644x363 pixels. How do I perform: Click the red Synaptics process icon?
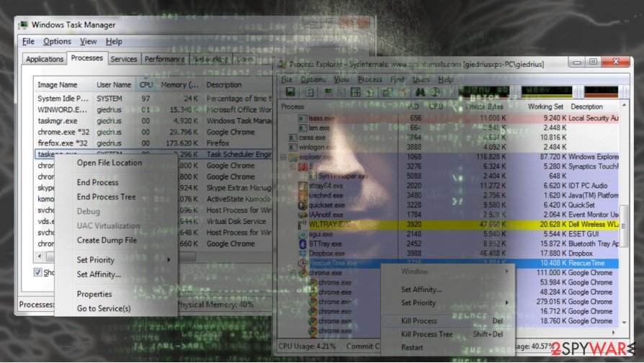303,166
